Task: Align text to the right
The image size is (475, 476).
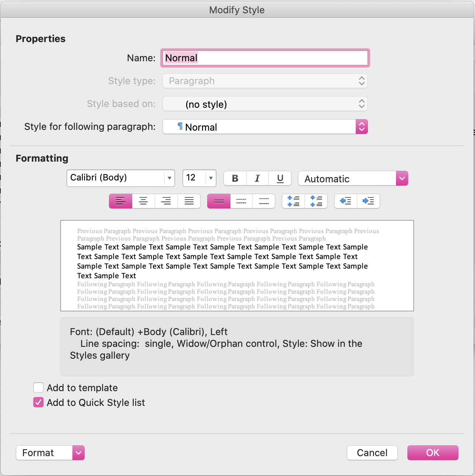Action: 166,201
